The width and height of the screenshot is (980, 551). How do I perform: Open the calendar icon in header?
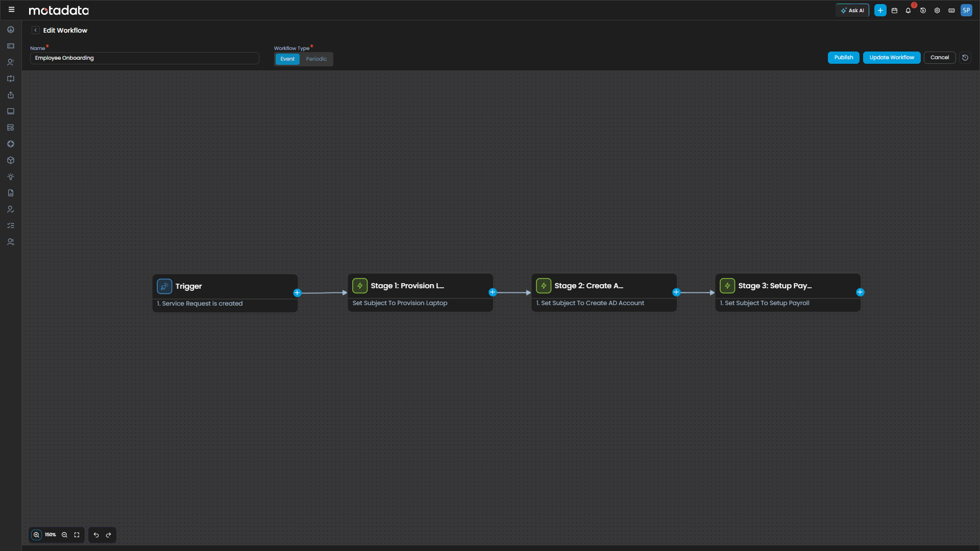click(x=894, y=10)
